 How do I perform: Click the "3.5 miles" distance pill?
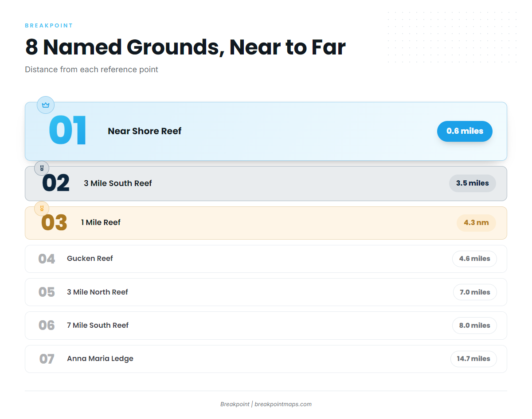point(473,183)
